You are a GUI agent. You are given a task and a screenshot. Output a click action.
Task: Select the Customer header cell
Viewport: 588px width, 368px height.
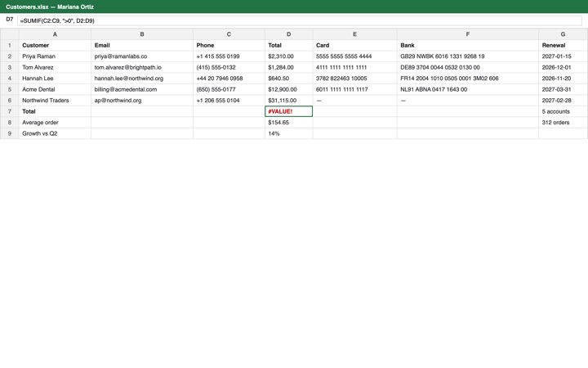coord(55,45)
